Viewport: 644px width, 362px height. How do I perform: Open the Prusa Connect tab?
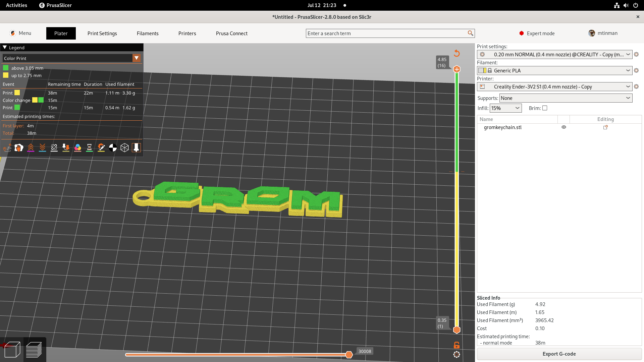[x=232, y=34]
